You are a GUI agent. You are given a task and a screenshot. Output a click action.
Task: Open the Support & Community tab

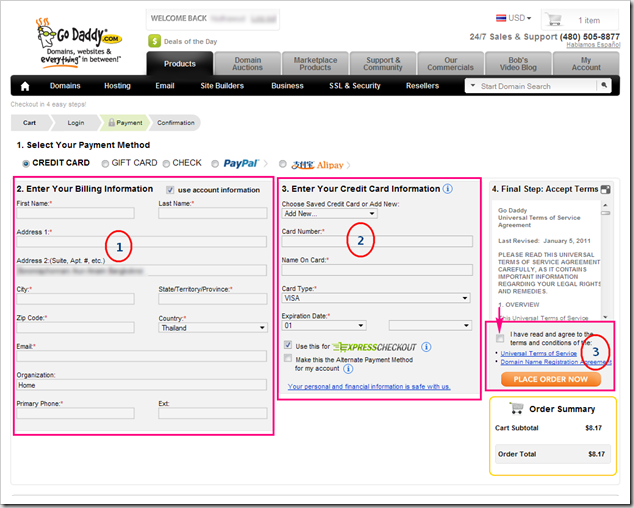(x=383, y=64)
